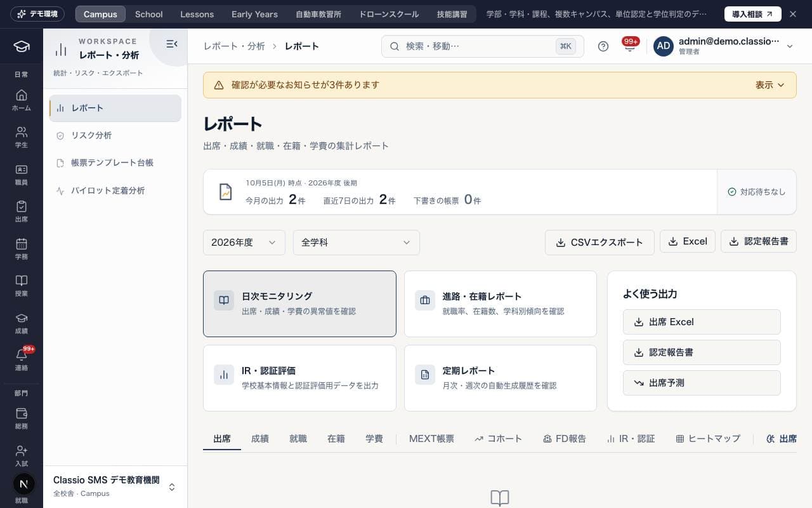Switch to the School tab
This screenshot has width=812, height=508.
pyautogui.click(x=149, y=14)
